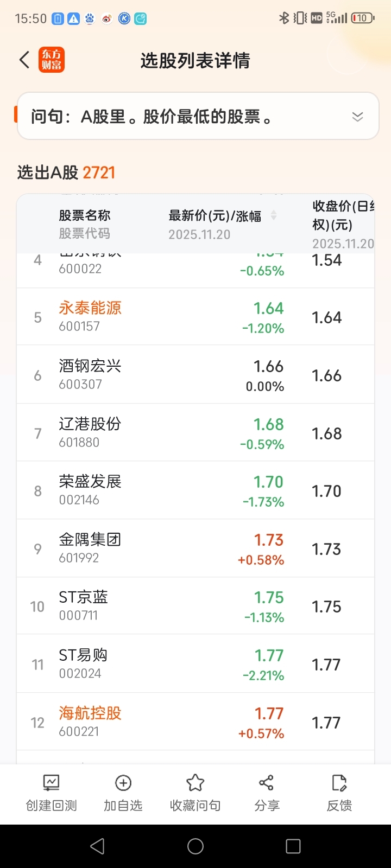Tap the Android home circle button

coord(195,846)
